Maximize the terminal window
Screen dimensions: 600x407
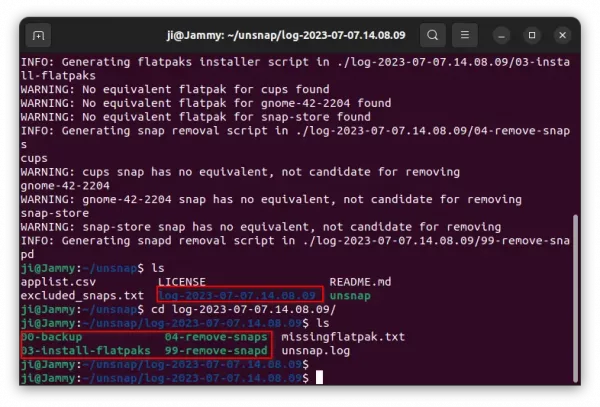pyautogui.click(x=532, y=36)
